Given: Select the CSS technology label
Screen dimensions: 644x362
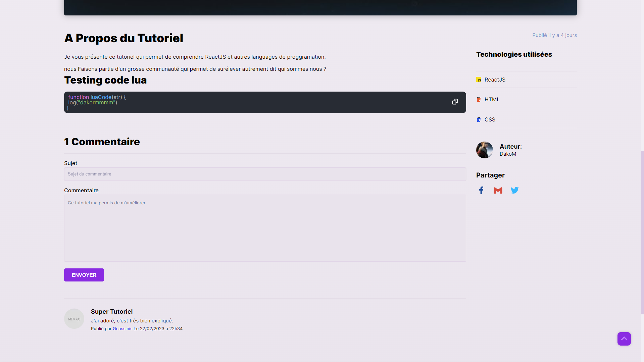Looking at the screenshot, I should (x=490, y=120).
